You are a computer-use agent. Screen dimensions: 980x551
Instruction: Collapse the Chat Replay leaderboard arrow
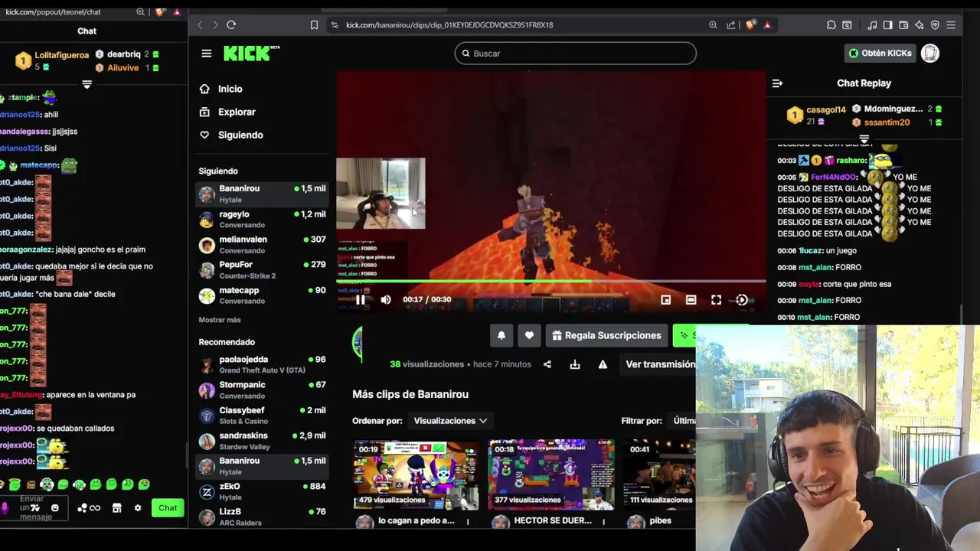tap(864, 140)
